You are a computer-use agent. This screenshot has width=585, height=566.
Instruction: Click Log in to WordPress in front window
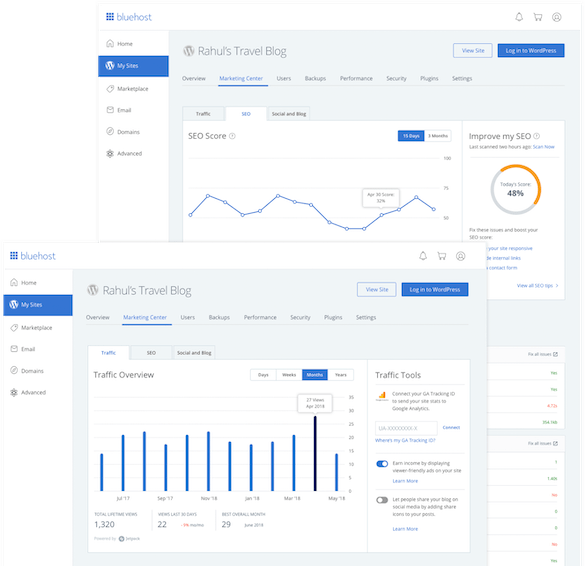tap(435, 290)
